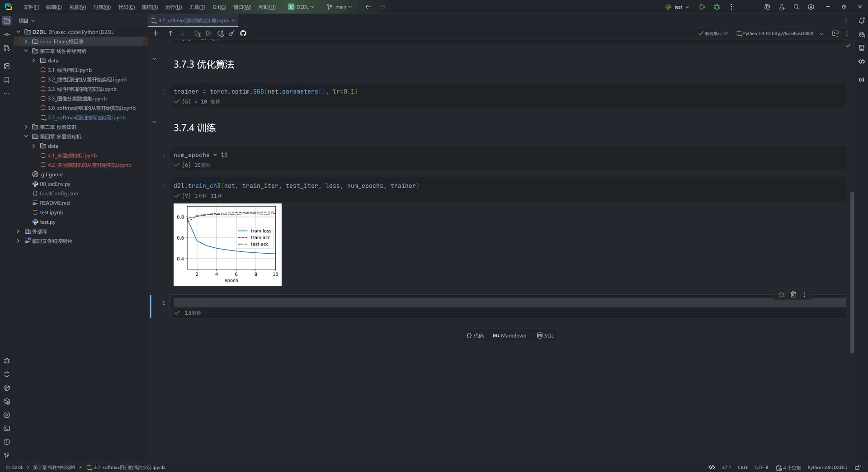This screenshot has height=472, width=868.
Task: Click the editor vertical scrollbar
Action: (852, 273)
